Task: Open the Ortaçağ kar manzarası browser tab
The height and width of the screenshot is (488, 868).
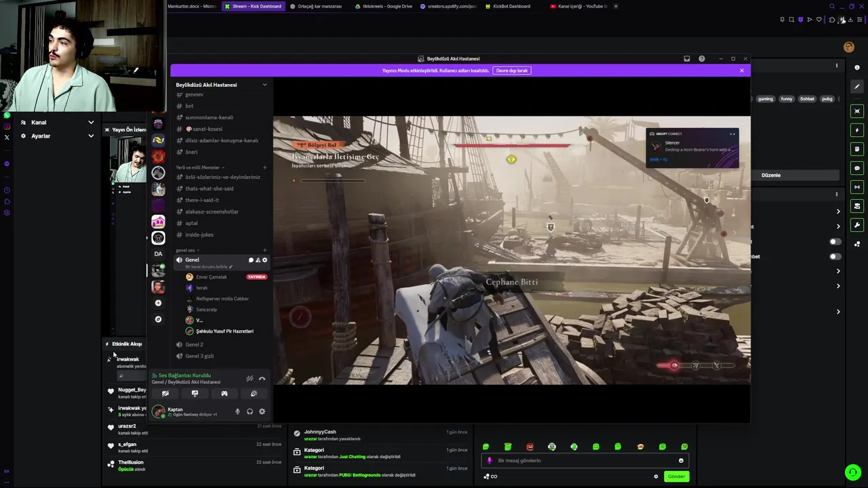Action: pos(316,6)
